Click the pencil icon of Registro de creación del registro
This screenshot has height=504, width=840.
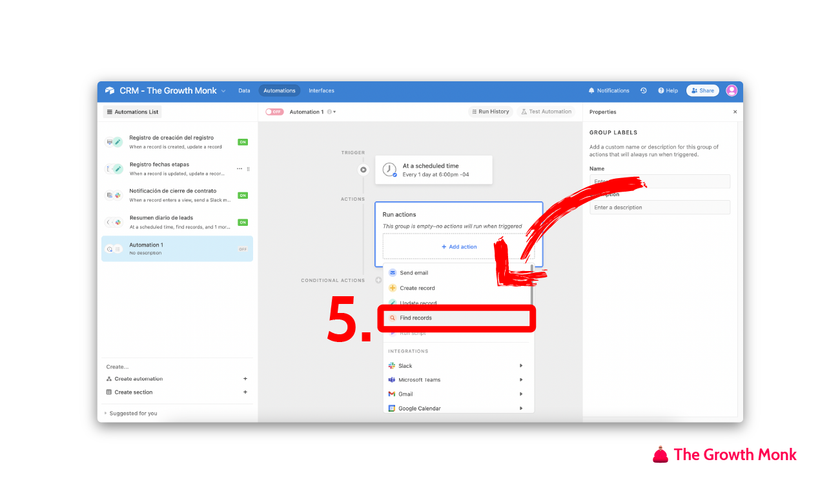(x=118, y=142)
